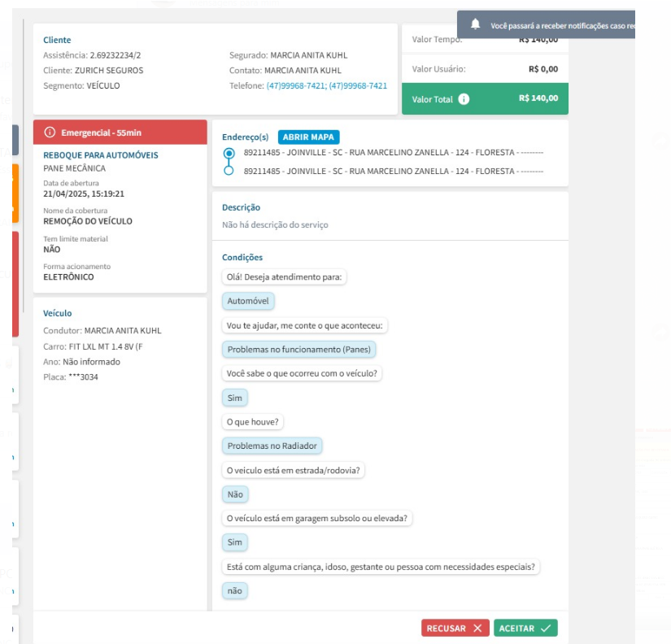Click the 'ELETRÔNICO' forma acionamento value
671x644 pixels.
(x=68, y=276)
